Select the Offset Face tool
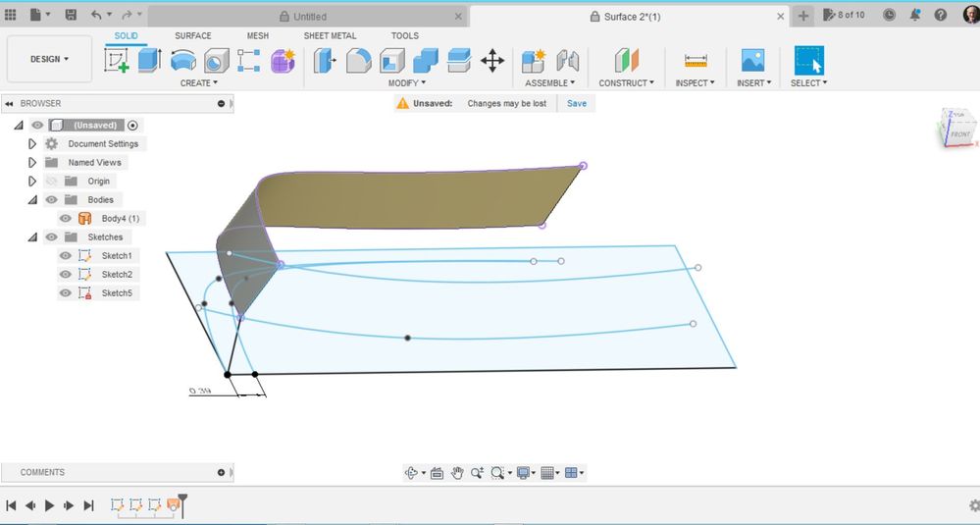The height and width of the screenshot is (525, 980). coord(459,61)
